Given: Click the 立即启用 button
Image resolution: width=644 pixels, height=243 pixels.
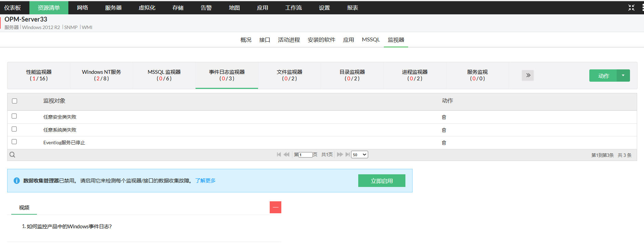Looking at the screenshot, I should 382,181.
